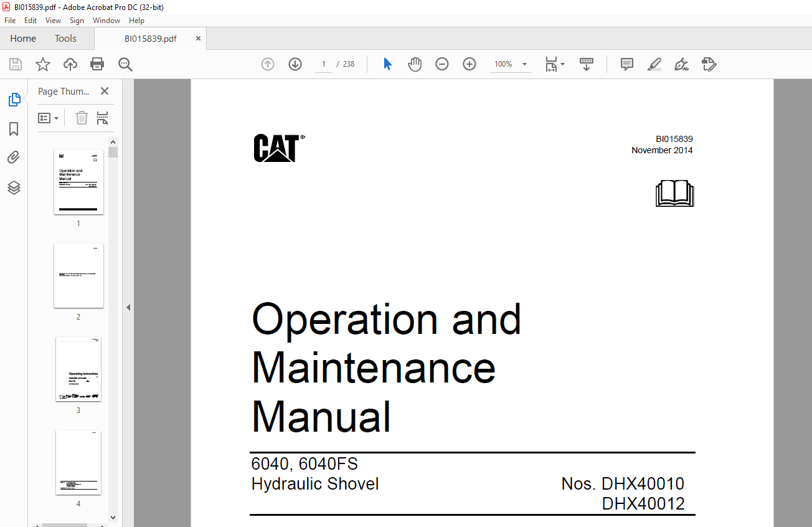Click the current page number field
This screenshot has width=812, height=527.
tap(324, 64)
